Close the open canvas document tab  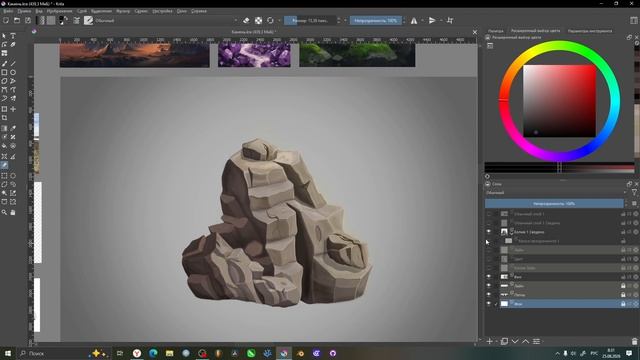tap(474, 32)
